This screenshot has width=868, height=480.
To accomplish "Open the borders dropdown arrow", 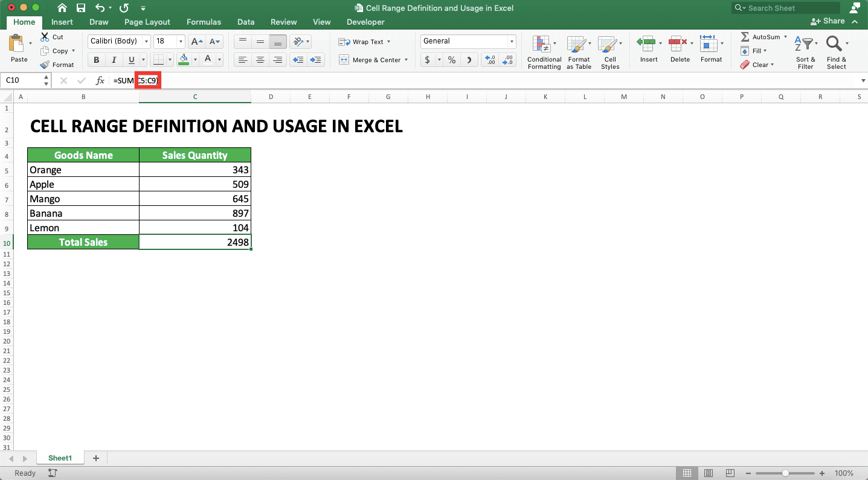I will pos(169,60).
